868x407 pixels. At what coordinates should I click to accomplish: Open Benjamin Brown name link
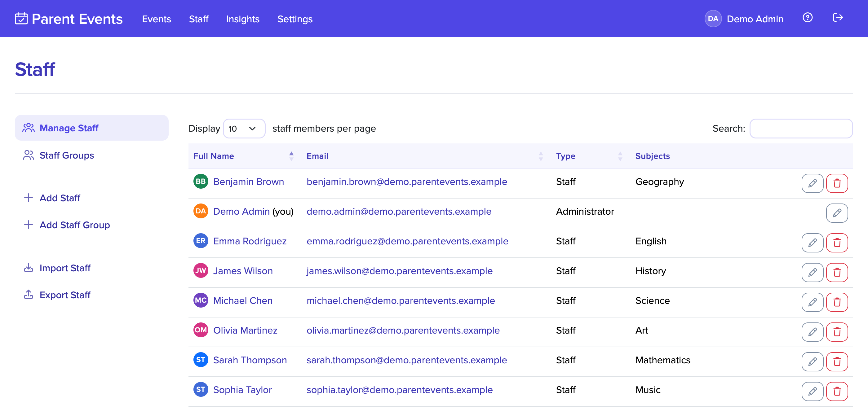[x=248, y=182]
